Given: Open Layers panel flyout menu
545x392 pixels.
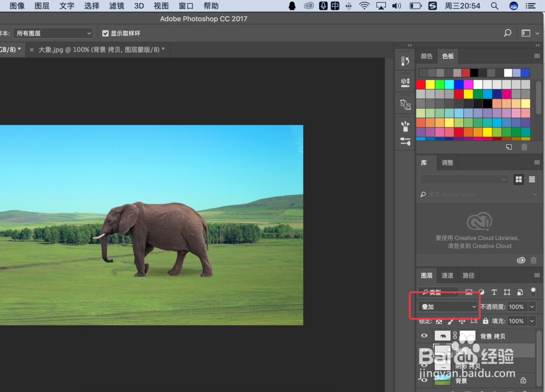Looking at the screenshot, I should (537, 275).
